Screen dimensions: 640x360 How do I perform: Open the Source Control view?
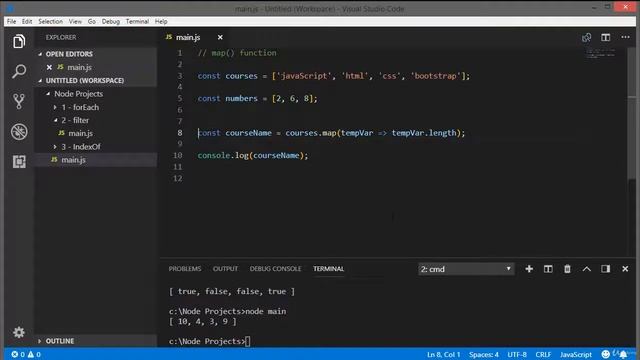tap(19, 101)
